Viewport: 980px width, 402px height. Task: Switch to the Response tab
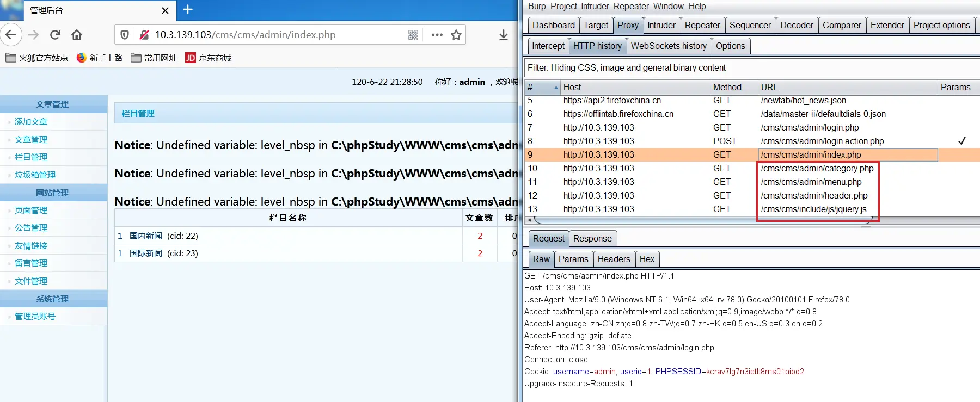pyautogui.click(x=592, y=239)
